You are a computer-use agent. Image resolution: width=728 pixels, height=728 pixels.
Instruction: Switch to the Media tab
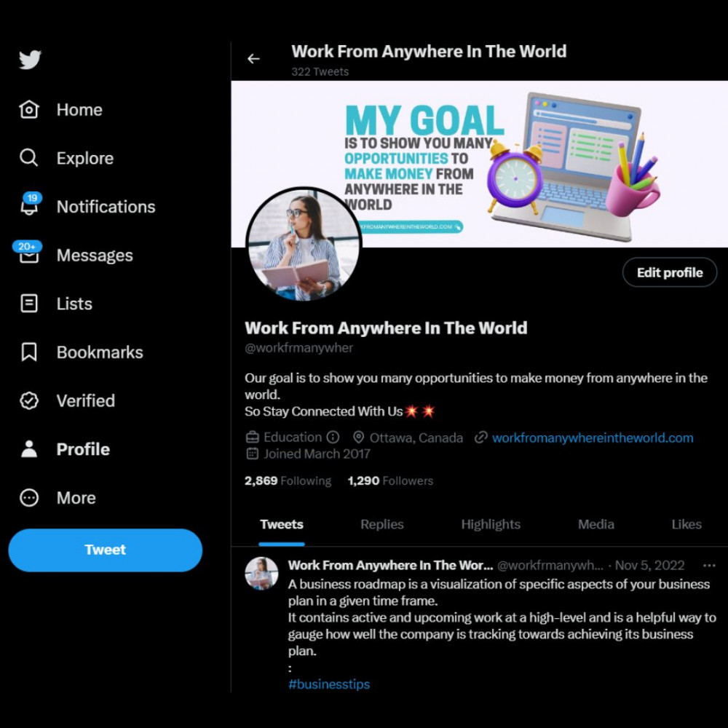596,524
